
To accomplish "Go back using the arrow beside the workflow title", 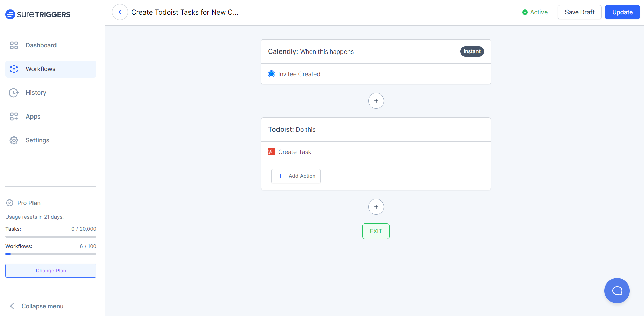I will 120,12.
